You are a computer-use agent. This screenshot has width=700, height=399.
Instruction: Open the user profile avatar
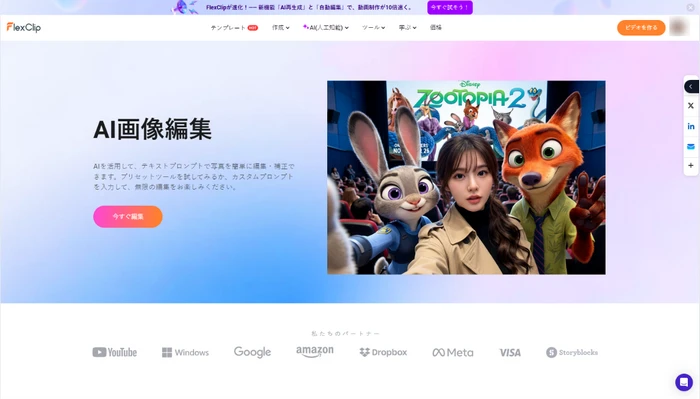[x=679, y=27]
